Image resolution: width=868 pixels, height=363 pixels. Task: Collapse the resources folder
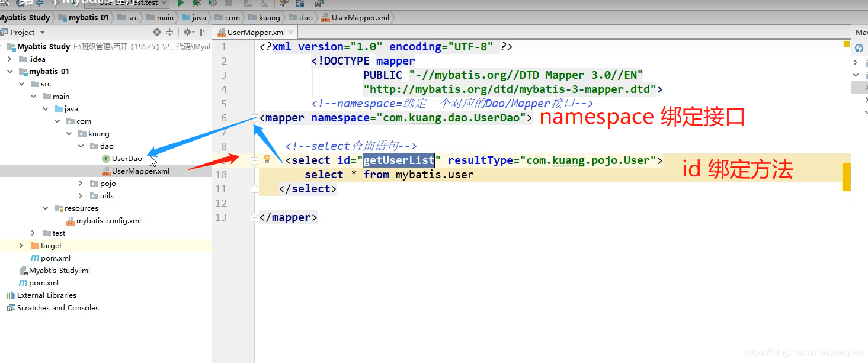[46, 208]
